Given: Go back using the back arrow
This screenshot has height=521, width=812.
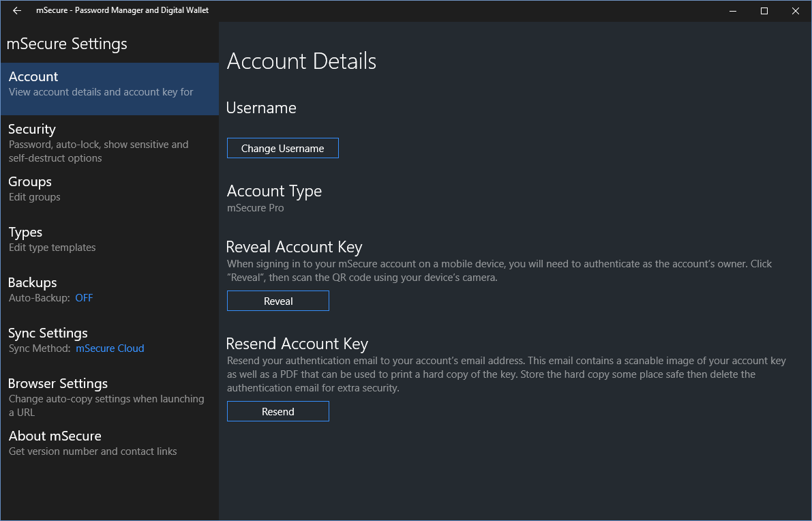Looking at the screenshot, I should click(x=16, y=10).
